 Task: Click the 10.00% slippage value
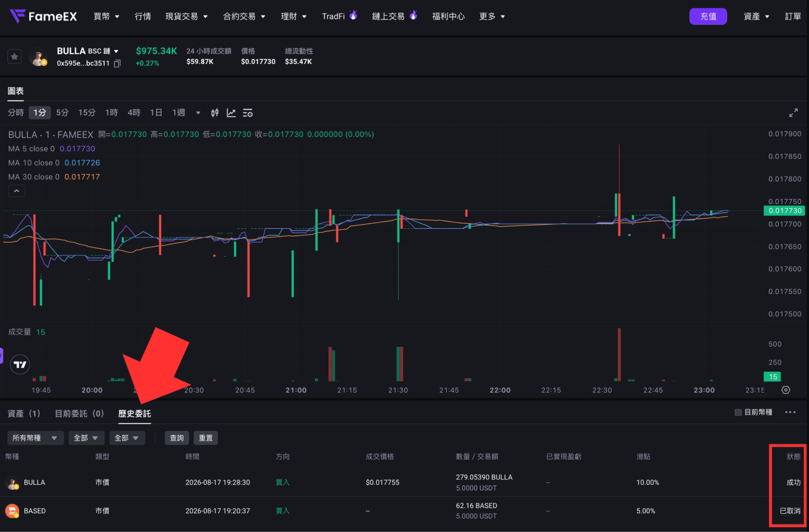tap(647, 483)
